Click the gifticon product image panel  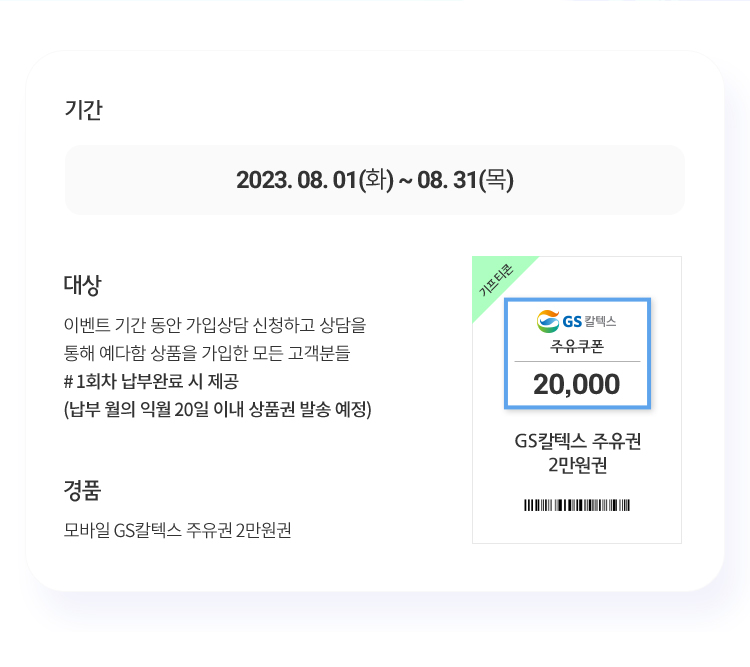(x=577, y=400)
